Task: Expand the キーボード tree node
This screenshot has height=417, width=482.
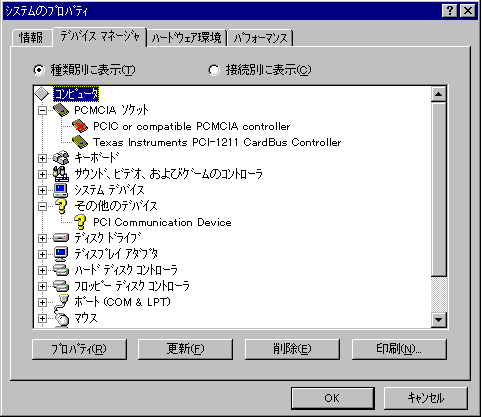Action: point(42,158)
